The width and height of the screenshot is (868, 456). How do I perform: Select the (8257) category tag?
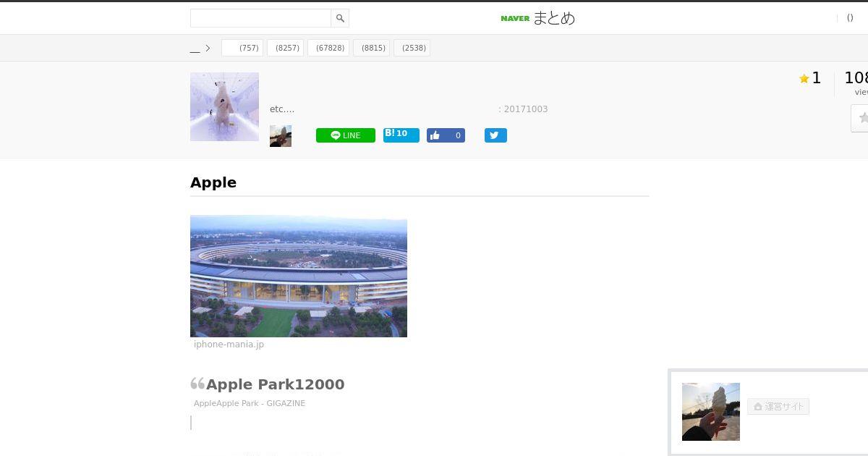pyautogui.click(x=285, y=48)
